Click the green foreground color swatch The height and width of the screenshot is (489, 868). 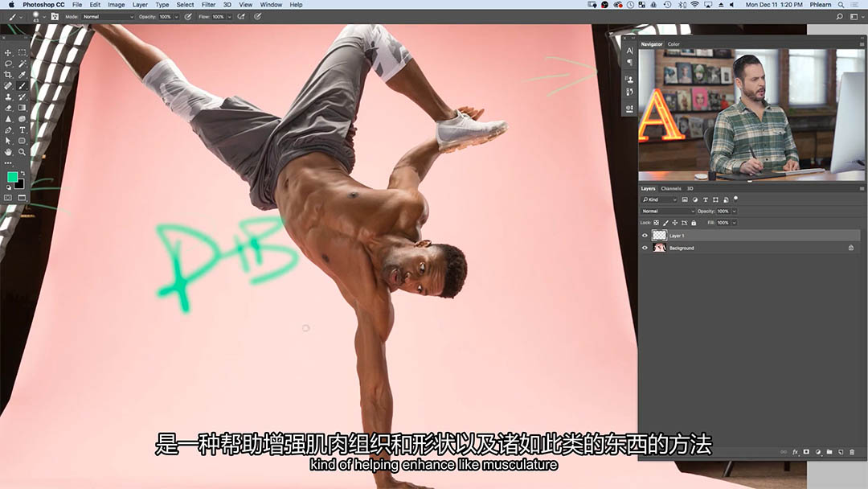12,176
